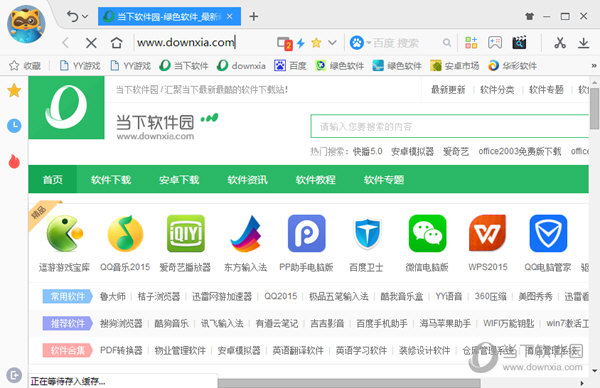Select 软件资讯 nav tab

tap(247, 179)
